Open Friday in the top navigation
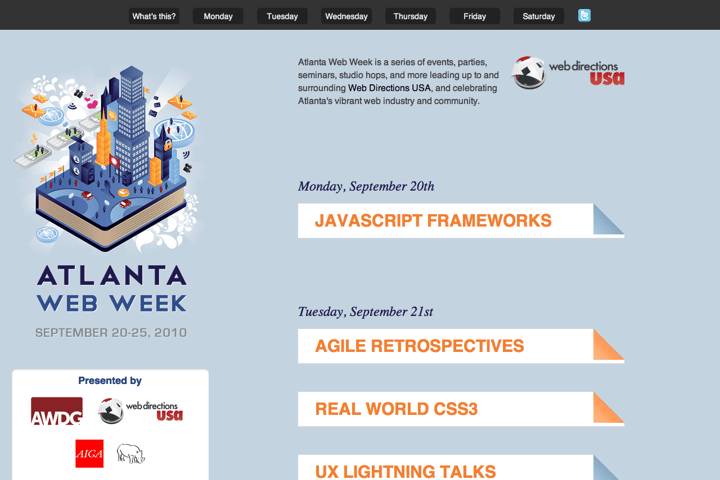The height and width of the screenshot is (480, 720). pyautogui.click(x=475, y=17)
